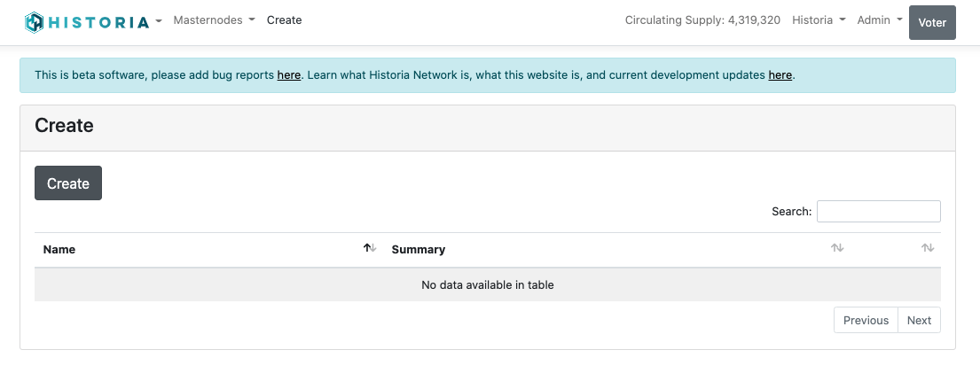Focus the Search input field
This screenshot has height=389, width=980.
pyautogui.click(x=878, y=211)
